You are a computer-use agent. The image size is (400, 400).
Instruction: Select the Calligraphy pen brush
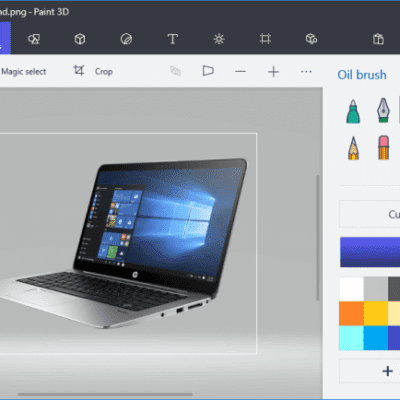click(383, 110)
